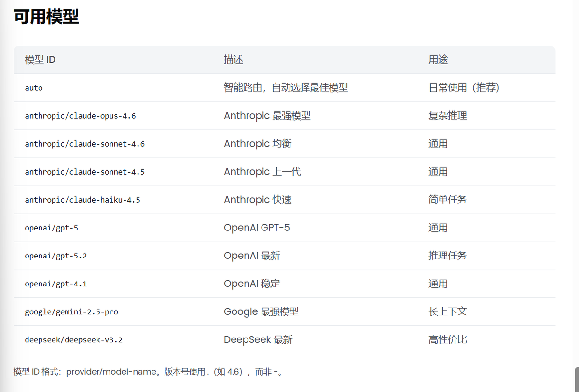Select anthropic/claude-sonnet-4.6 model ID
This screenshot has height=392, width=579.
(x=85, y=144)
